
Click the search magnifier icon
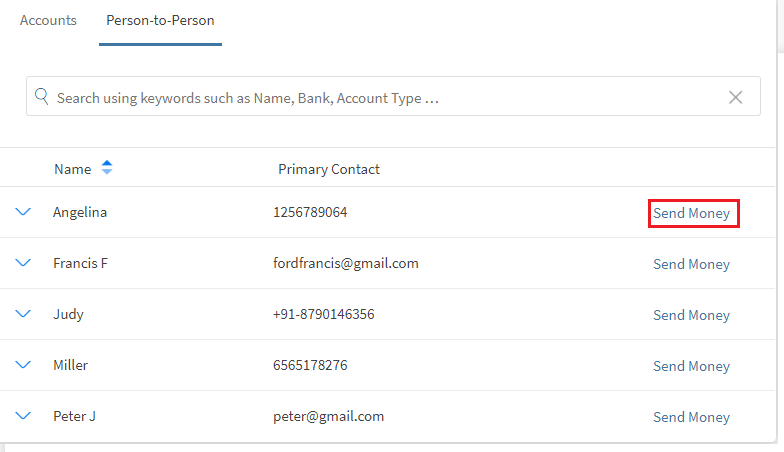click(x=42, y=97)
